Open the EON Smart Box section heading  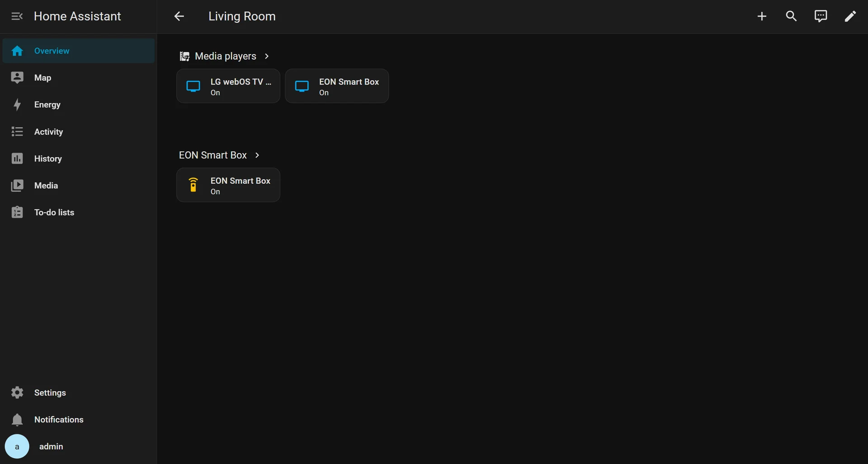(213, 155)
